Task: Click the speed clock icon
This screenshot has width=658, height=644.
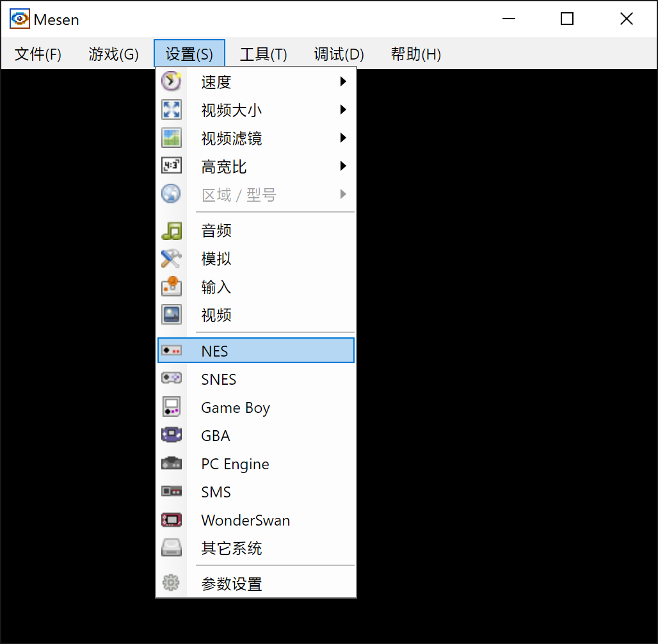Action: coord(171,81)
